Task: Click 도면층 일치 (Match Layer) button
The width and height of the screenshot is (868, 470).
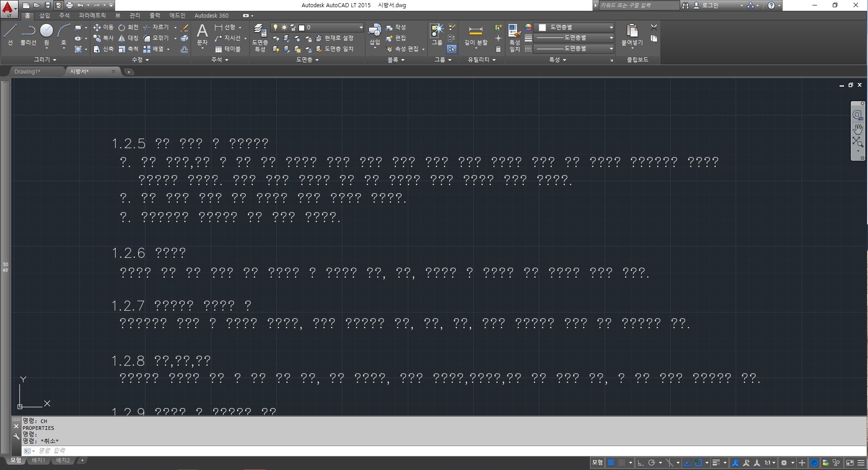Action: coord(334,49)
